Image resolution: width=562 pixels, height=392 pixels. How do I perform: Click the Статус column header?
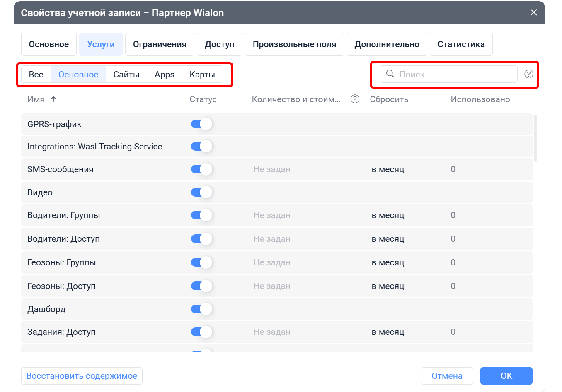[203, 99]
